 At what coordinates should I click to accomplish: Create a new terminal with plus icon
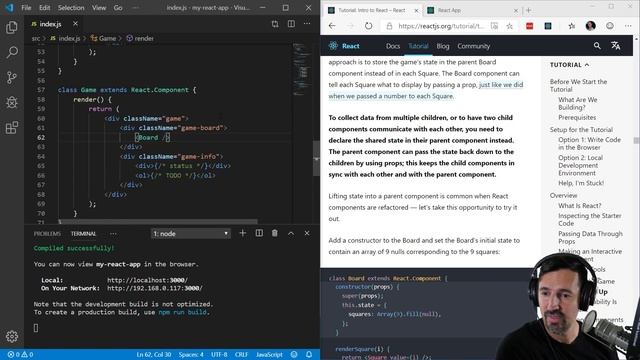[x=243, y=233]
